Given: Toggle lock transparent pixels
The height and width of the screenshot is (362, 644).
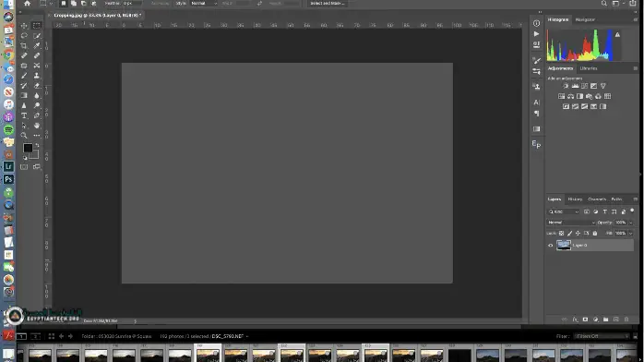Looking at the screenshot, I should (x=562, y=234).
